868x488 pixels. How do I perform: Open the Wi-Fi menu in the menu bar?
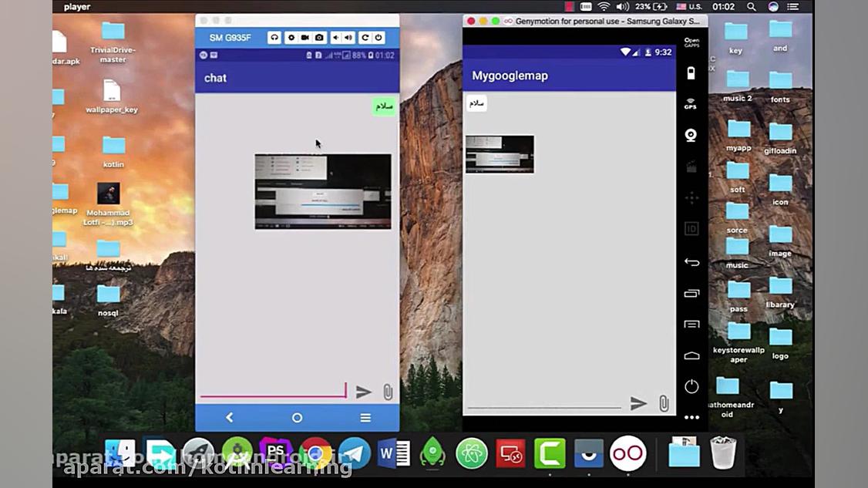pyautogui.click(x=604, y=7)
